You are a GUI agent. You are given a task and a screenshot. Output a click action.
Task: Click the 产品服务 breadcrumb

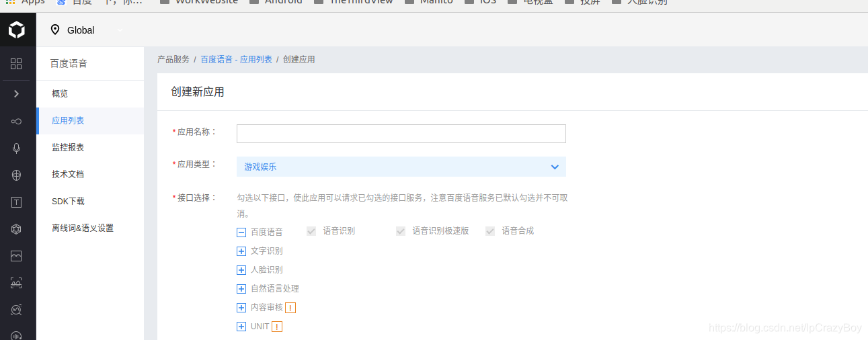click(x=173, y=59)
